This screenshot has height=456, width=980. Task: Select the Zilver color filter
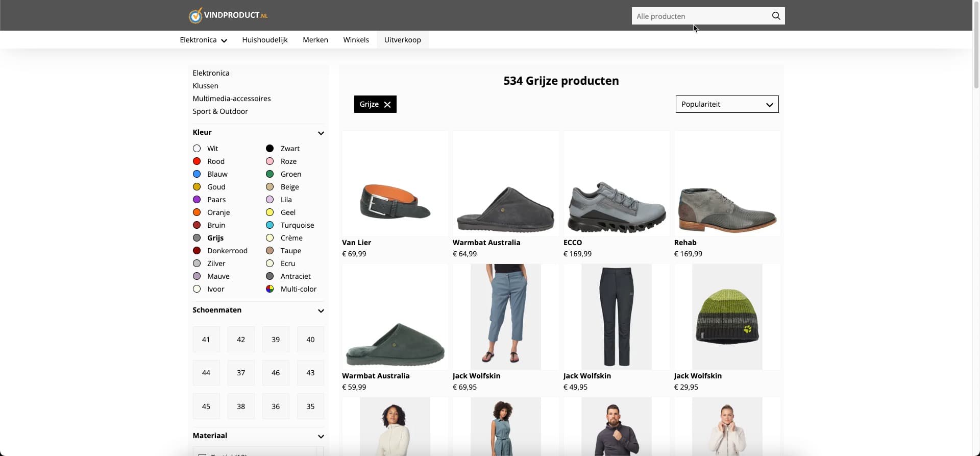(209, 263)
